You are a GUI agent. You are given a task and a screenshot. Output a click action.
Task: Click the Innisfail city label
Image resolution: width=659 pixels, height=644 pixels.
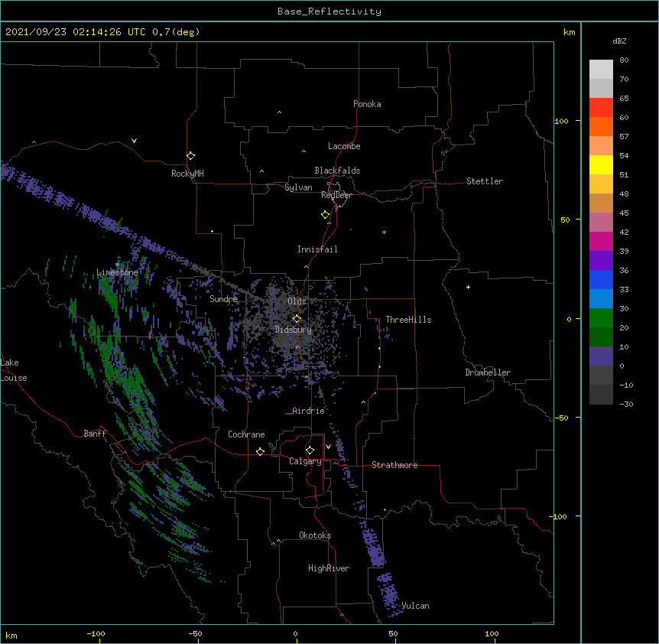click(x=317, y=249)
